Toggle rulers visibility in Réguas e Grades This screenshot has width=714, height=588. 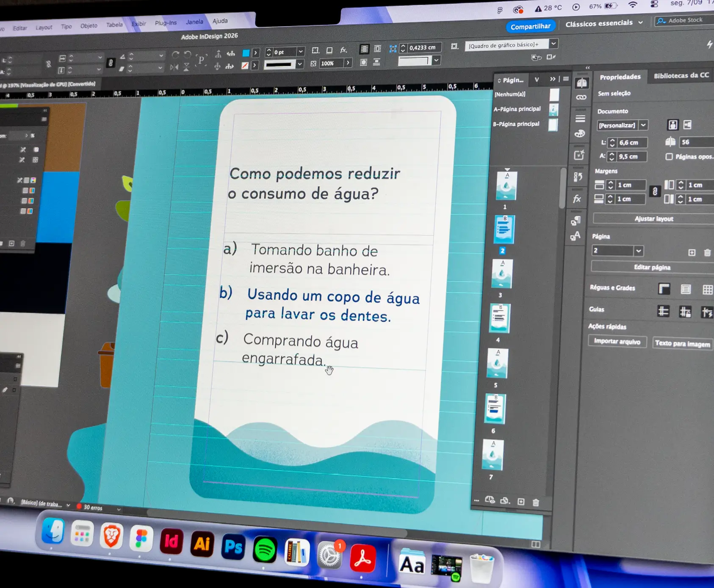[664, 289]
